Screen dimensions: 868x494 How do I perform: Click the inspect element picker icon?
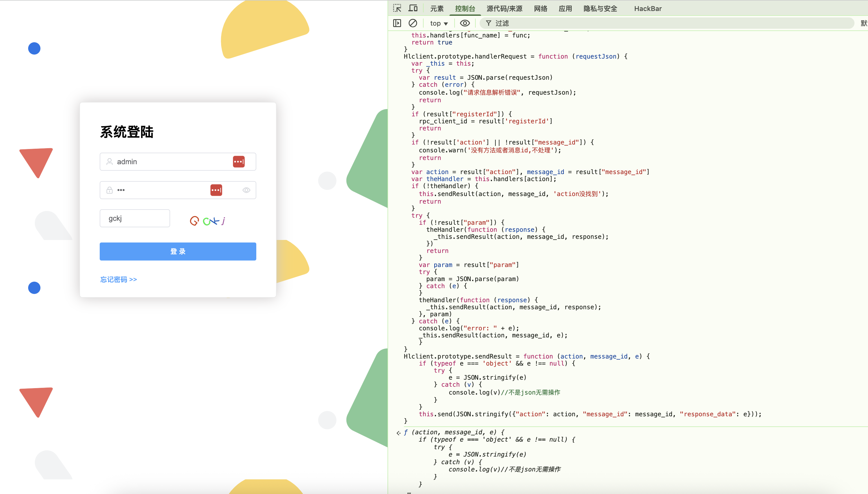(397, 8)
